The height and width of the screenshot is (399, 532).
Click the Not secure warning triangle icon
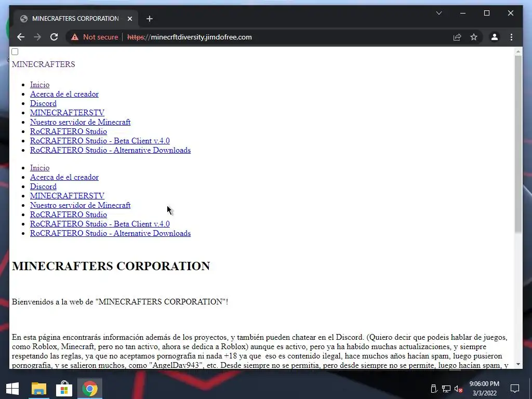tap(75, 37)
